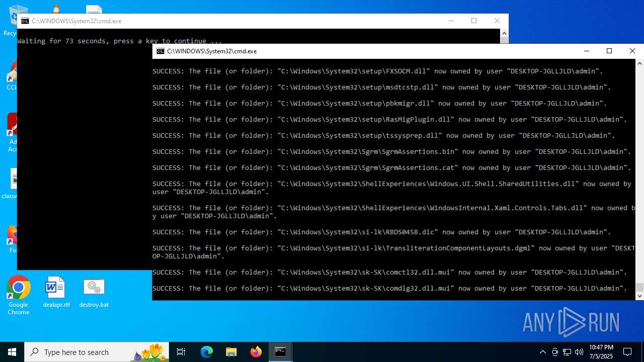Open the notification center icon

tap(627, 352)
